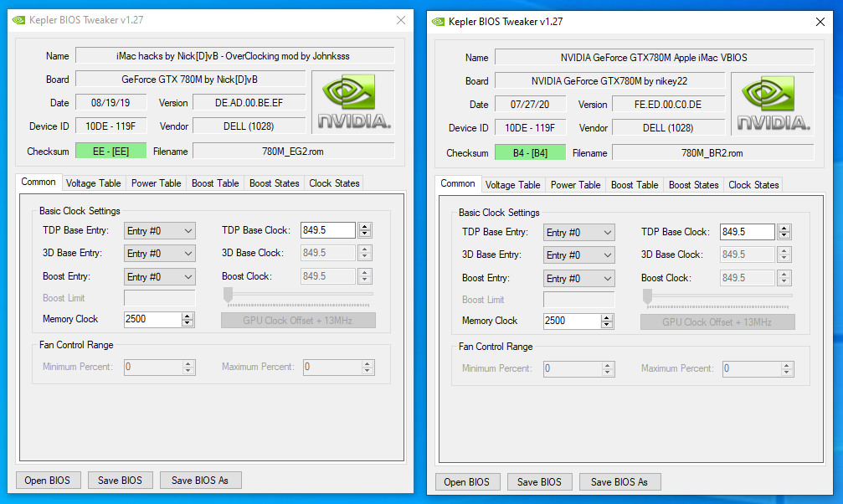
Task: Switch to Voltage Table tab in left window
Action: point(94,183)
